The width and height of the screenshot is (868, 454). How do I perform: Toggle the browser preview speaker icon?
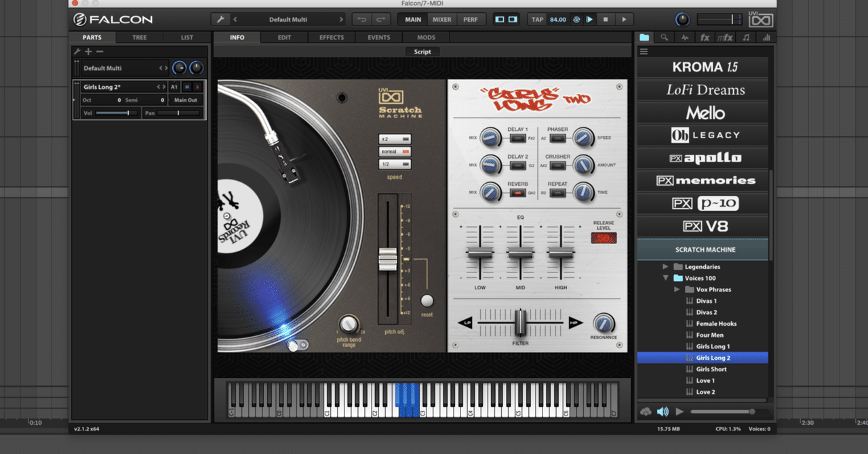pos(662,411)
